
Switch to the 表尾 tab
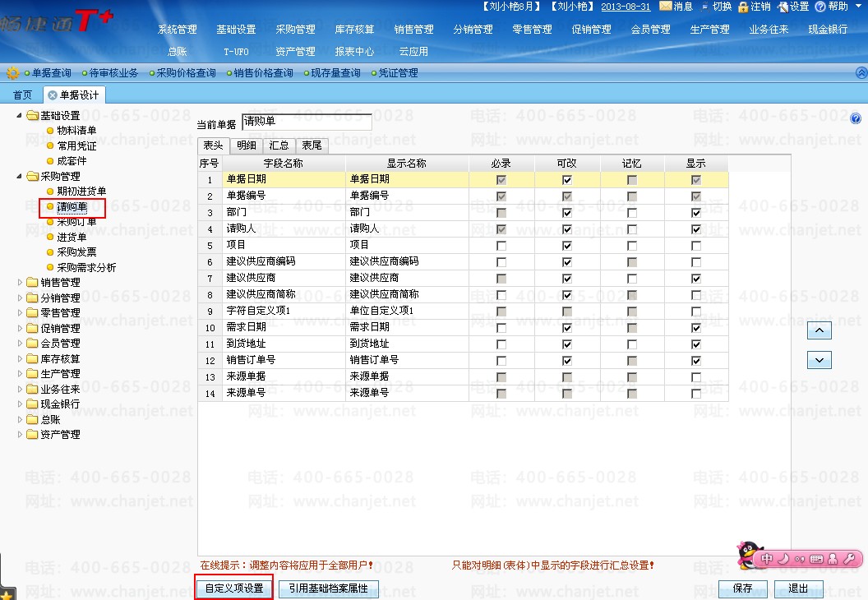click(312, 145)
